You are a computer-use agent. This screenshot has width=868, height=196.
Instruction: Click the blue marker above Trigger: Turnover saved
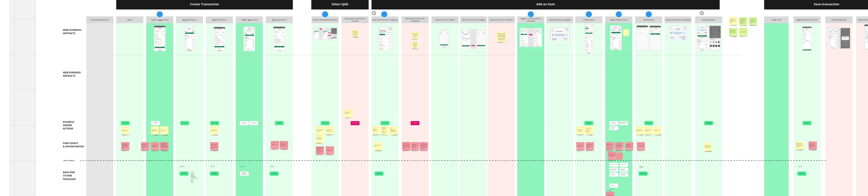tap(531, 14)
